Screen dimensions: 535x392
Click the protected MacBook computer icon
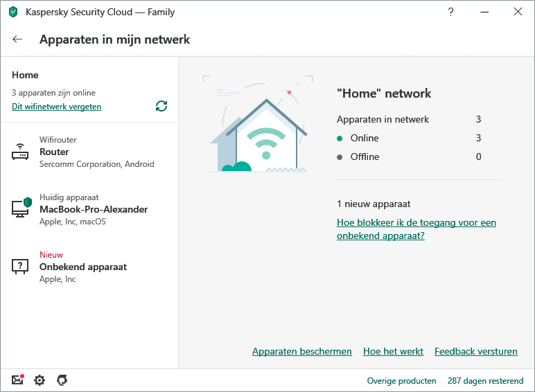(x=21, y=208)
